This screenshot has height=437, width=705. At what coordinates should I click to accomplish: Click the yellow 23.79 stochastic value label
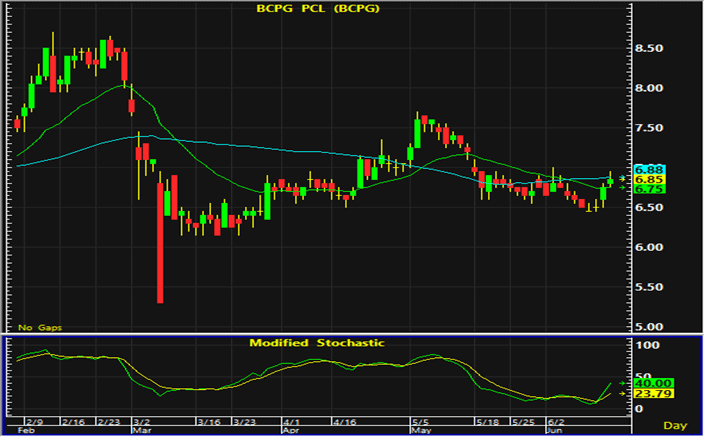pyautogui.click(x=652, y=394)
